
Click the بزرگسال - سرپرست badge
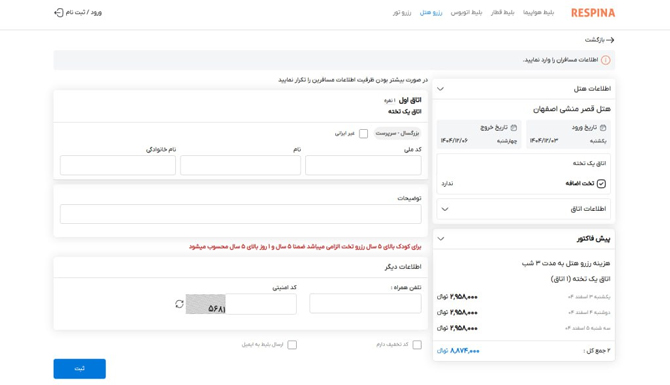[397, 134]
